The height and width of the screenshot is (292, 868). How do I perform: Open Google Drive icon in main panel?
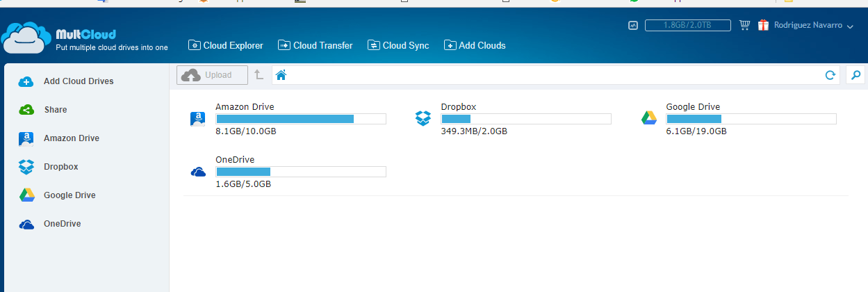[648, 118]
